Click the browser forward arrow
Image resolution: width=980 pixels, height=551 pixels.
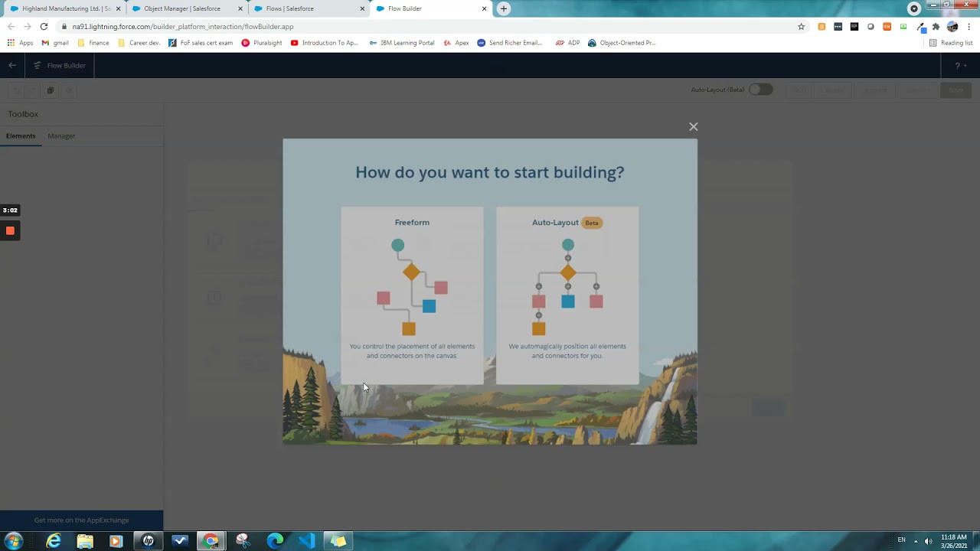27,27
